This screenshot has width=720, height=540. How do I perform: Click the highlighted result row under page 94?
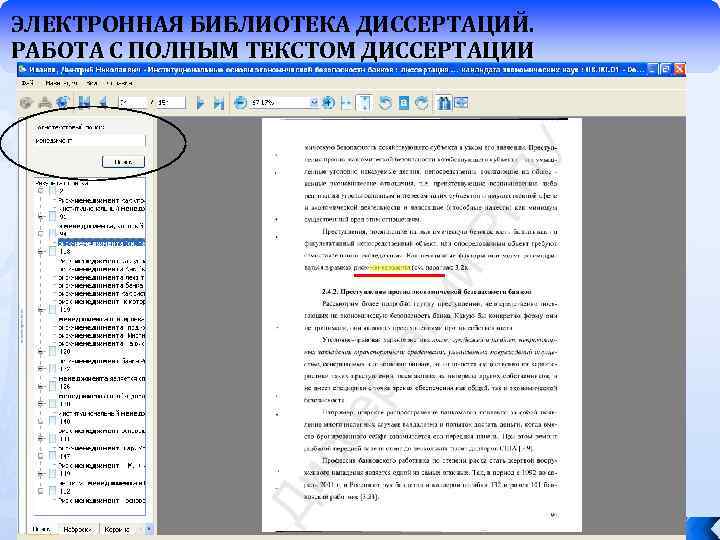[x=101, y=242]
